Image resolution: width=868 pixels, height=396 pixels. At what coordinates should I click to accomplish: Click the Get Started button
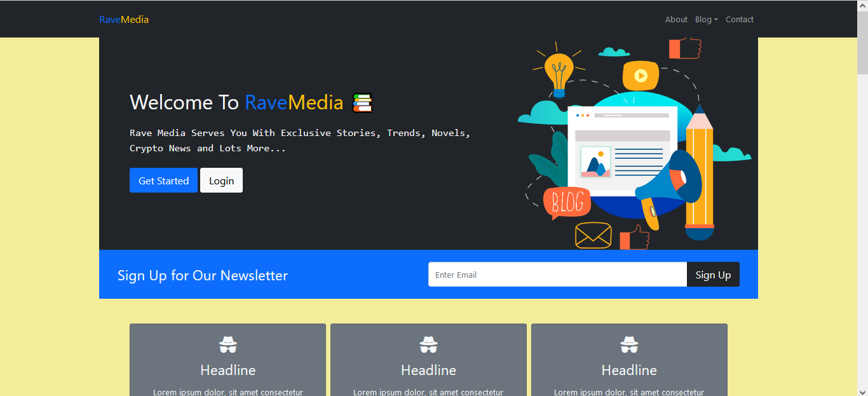pyautogui.click(x=163, y=180)
